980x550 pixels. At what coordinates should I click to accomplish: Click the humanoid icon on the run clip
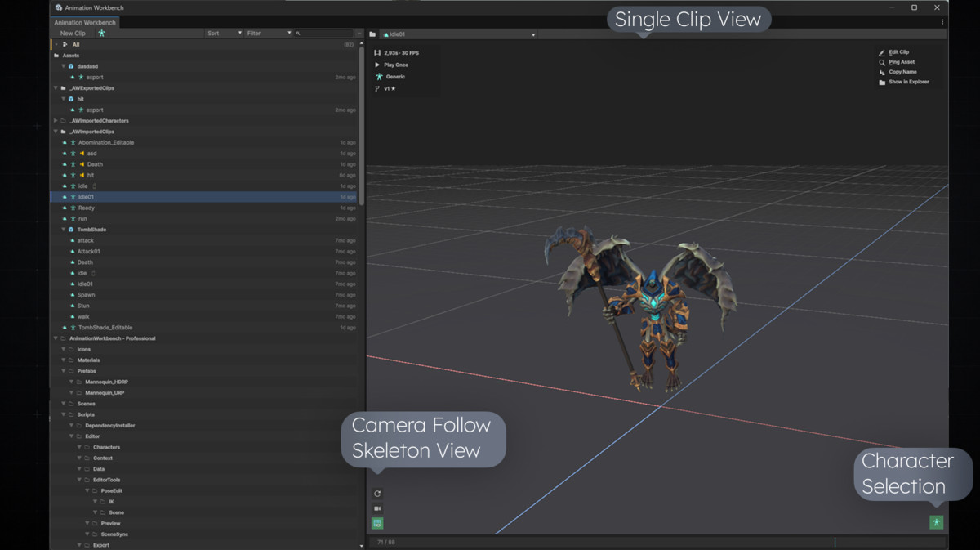click(x=72, y=219)
